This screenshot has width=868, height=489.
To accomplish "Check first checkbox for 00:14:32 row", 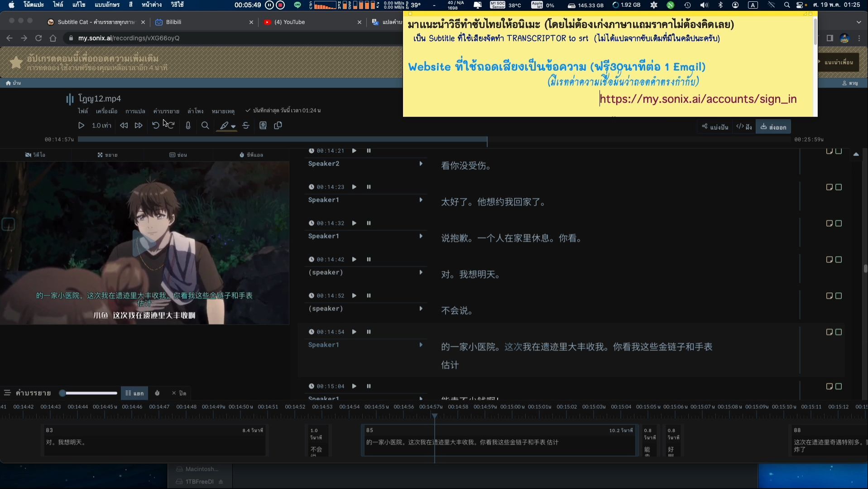I will (x=829, y=223).
